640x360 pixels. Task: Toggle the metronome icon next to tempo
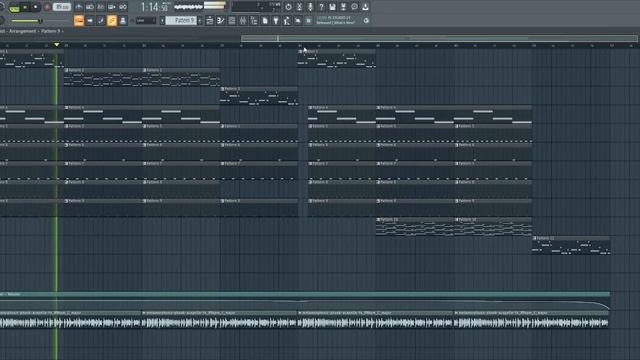pyautogui.click(x=79, y=7)
